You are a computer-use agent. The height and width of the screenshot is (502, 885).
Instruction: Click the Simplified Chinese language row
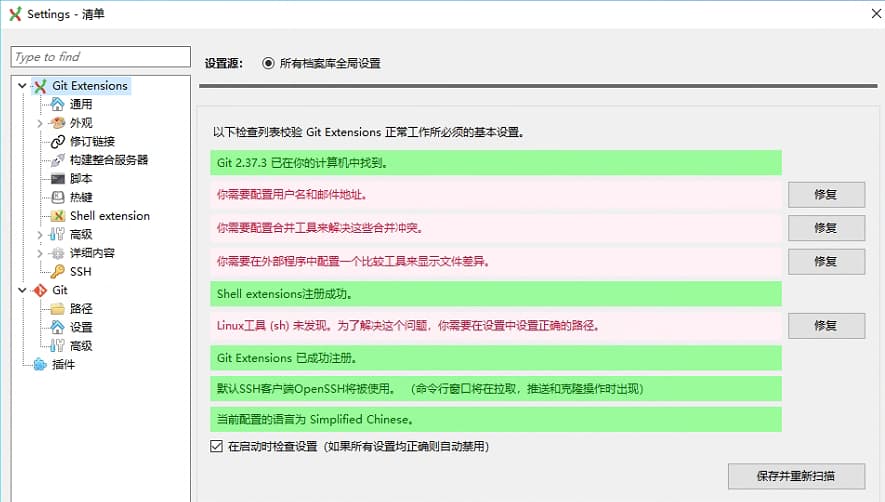496,420
